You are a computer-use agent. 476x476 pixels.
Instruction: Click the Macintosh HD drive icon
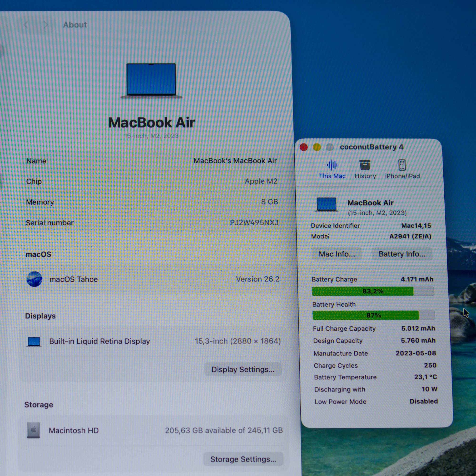pos(34,430)
